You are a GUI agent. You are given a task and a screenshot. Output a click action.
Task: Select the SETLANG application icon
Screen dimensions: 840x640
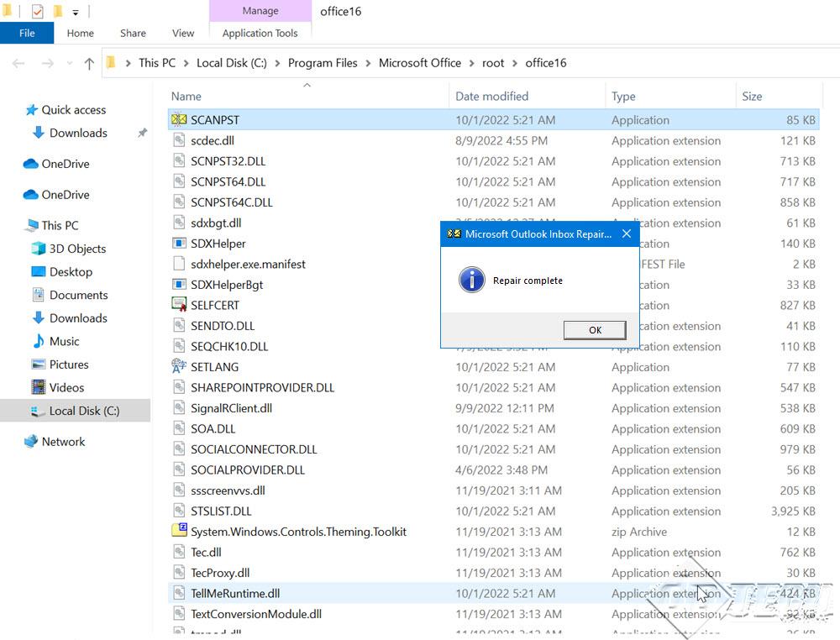pyautogui.click(x=179, y=367)
